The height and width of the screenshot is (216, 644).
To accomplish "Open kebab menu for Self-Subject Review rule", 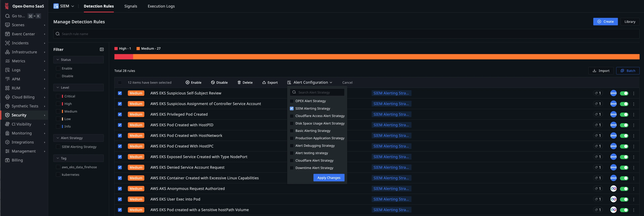I will pos(633,93).
